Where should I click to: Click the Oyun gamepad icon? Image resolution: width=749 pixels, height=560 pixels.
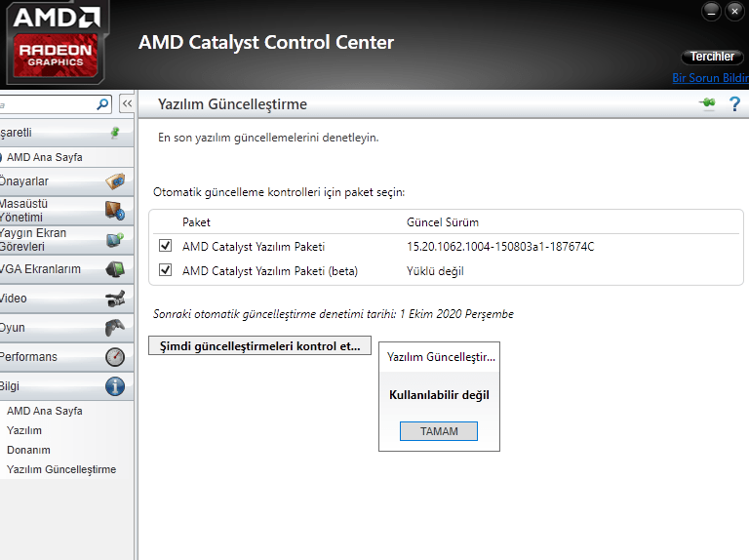coord(115,328)
